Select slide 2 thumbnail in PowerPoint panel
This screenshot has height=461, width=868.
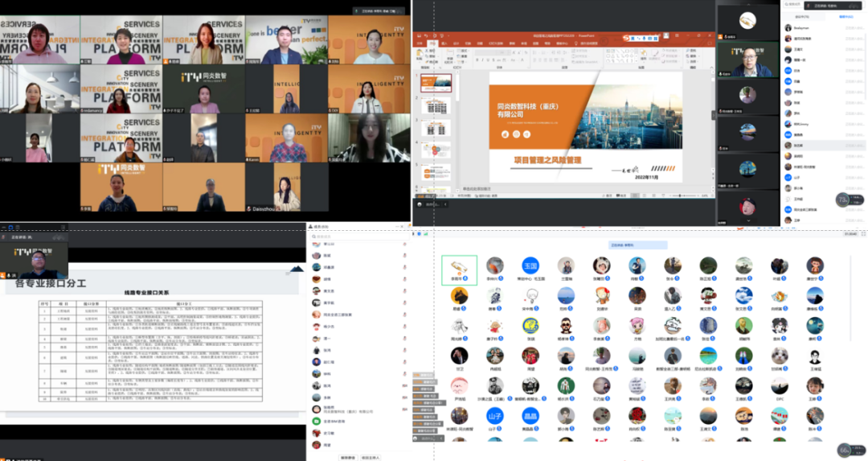pos(437,105)
